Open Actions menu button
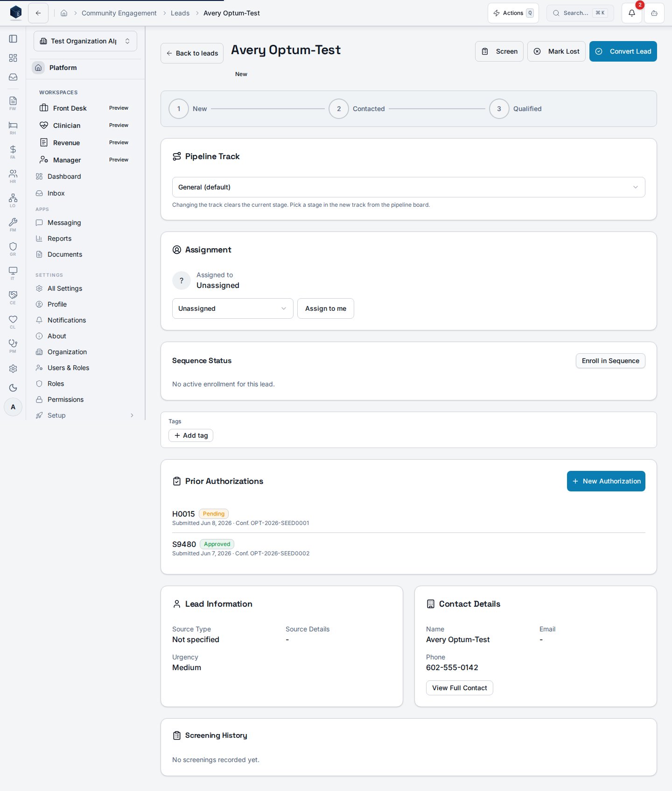 [513, 13]
